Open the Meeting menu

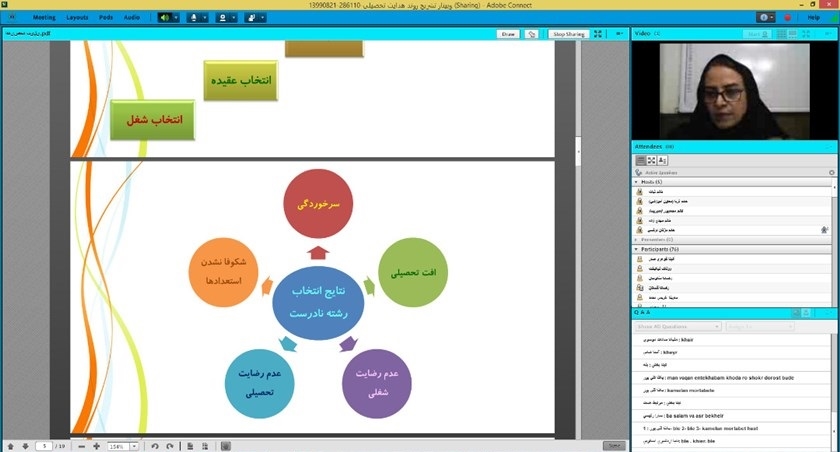(44, 18)
